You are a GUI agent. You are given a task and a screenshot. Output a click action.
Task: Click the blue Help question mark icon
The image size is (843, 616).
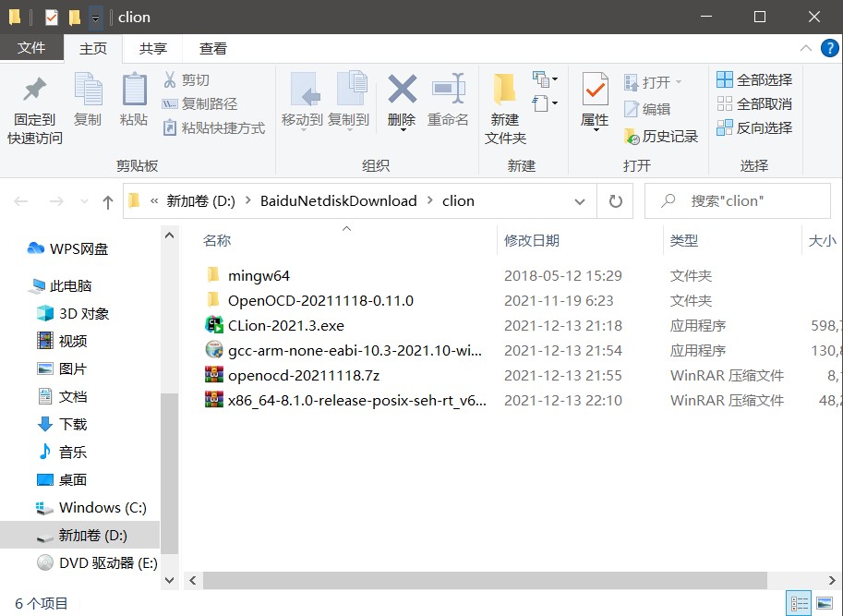tap(829, 48)
